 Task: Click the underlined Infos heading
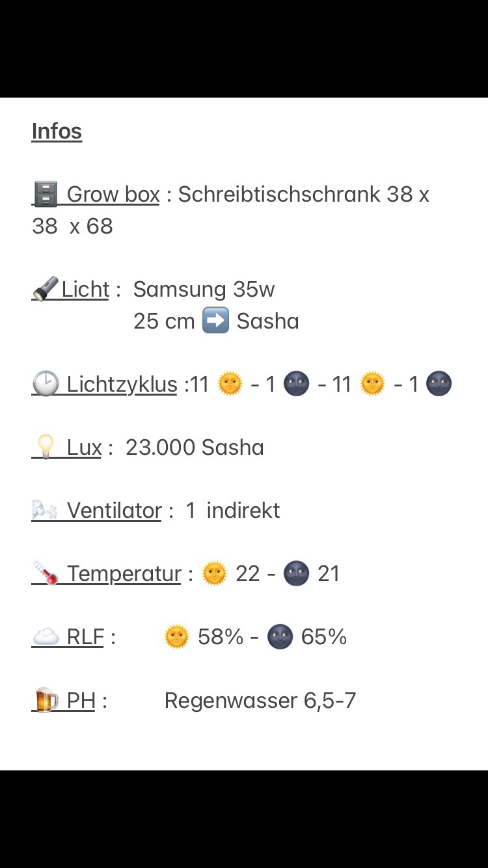[x=57, y=131]
